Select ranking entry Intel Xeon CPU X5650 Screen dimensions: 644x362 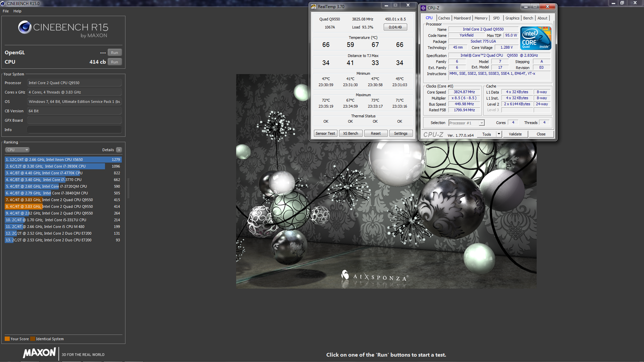click(63, 160)
